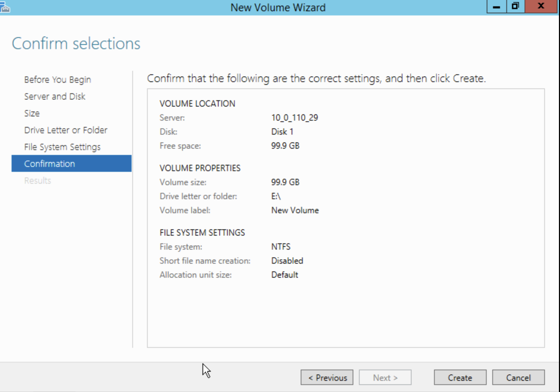Click the New Volume Wizard window icon

tap(5, 7)
